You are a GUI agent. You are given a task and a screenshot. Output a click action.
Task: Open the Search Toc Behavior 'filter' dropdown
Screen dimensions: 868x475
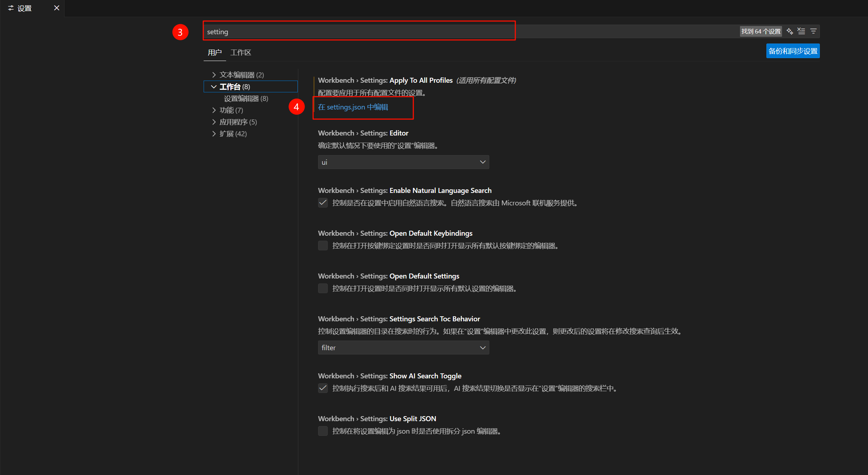click(403, 348)
